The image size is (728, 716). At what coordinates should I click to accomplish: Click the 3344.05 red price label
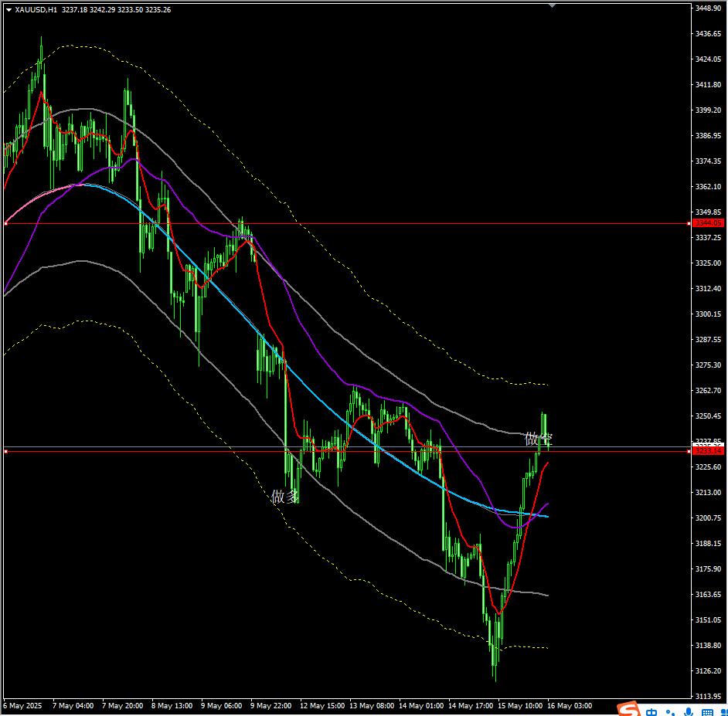pos(708,223)
